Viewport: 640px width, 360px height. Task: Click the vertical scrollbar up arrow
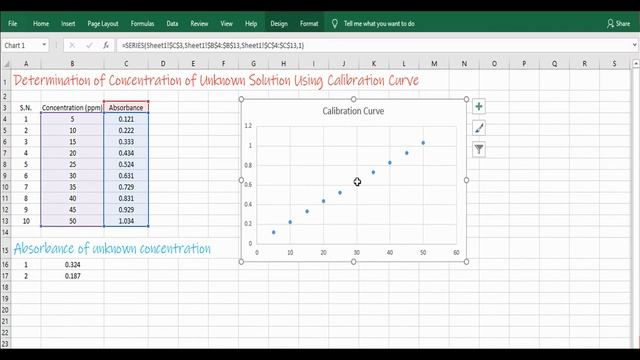[x=636, y=64]
